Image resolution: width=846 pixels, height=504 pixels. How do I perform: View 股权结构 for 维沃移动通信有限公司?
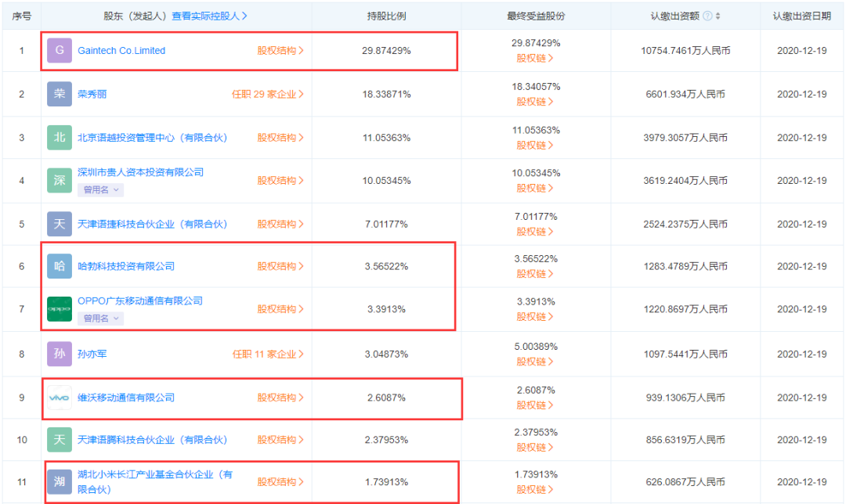pos(280,398)
